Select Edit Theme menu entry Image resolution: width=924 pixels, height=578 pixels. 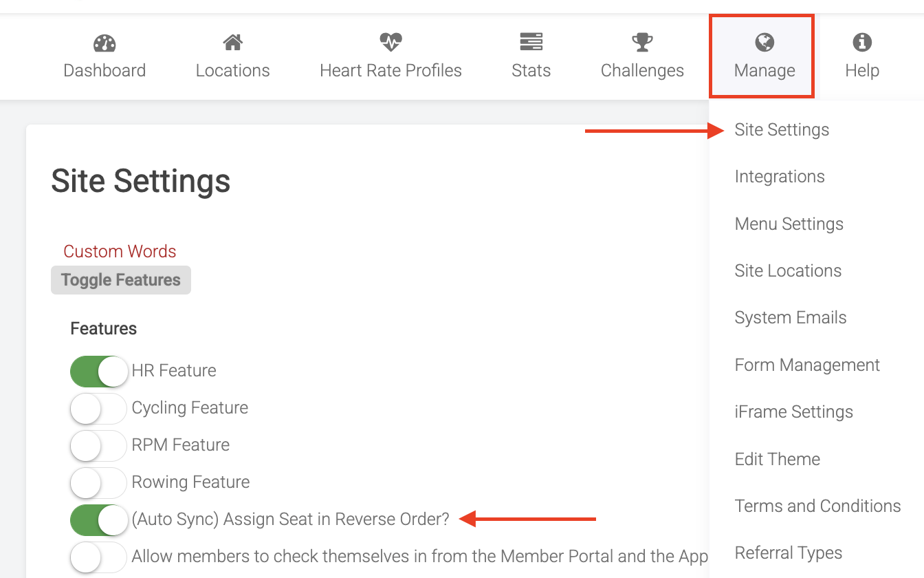click(777, 459)
